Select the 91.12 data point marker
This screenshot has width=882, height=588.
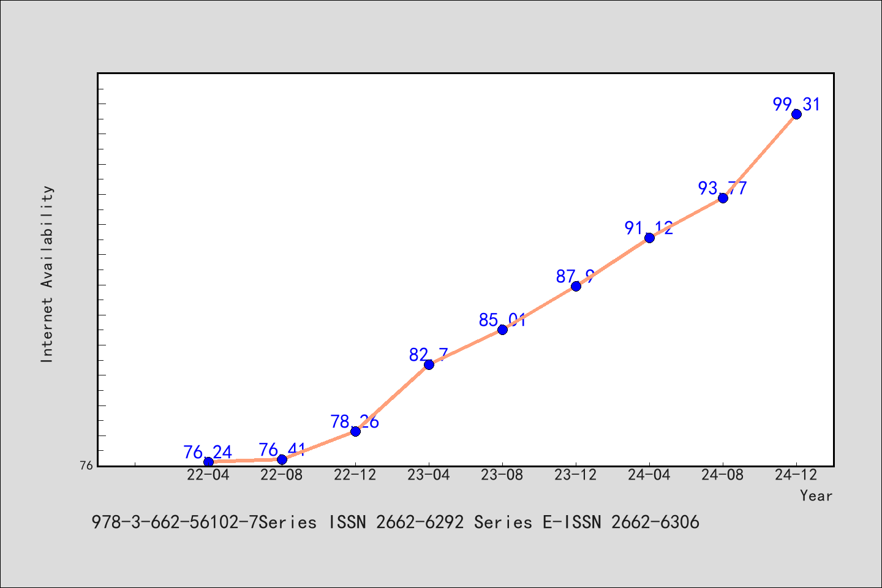pyautogui.click(x=649, y=238)
